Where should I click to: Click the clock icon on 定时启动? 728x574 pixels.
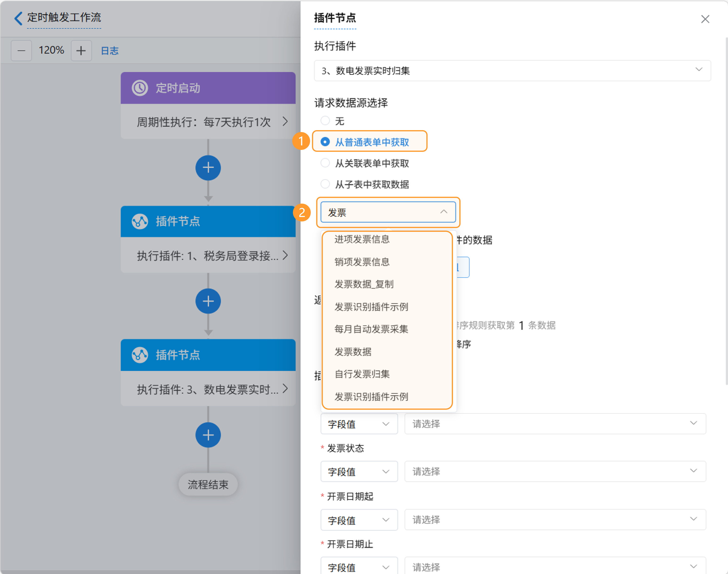click(x=140, y=88)
